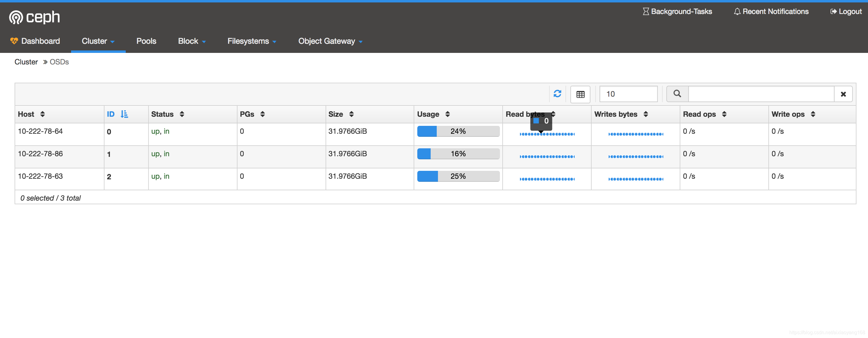The height and width of the screenshot is (338, 868).
Task: Click the Logout link
Action: pos(846,12)
